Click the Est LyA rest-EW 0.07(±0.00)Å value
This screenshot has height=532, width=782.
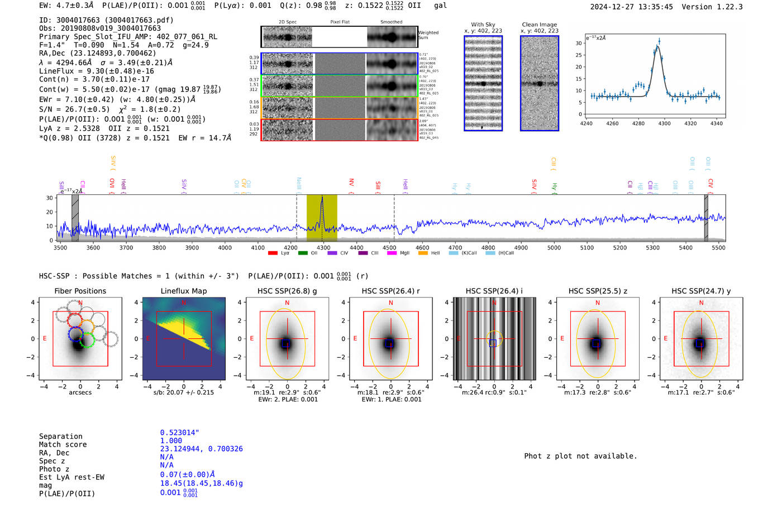point(188,475)
